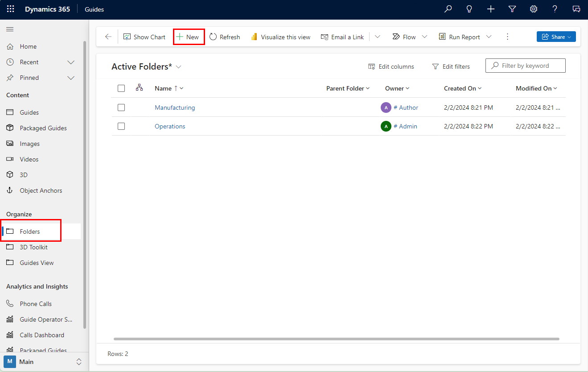Select the checkbox for the Manufacturing row
This screenshot has height=372, width=588.
pyautogui.click(x=121, y=107)
